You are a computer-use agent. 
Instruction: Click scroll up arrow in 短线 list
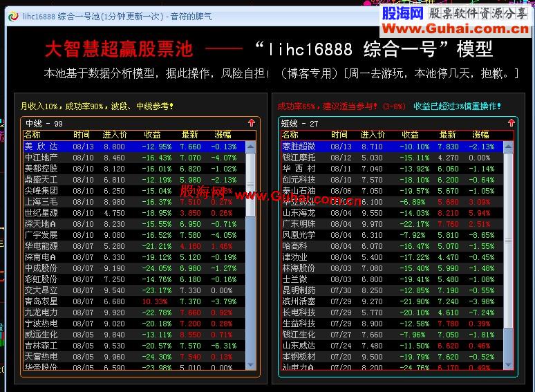point(508,147)
